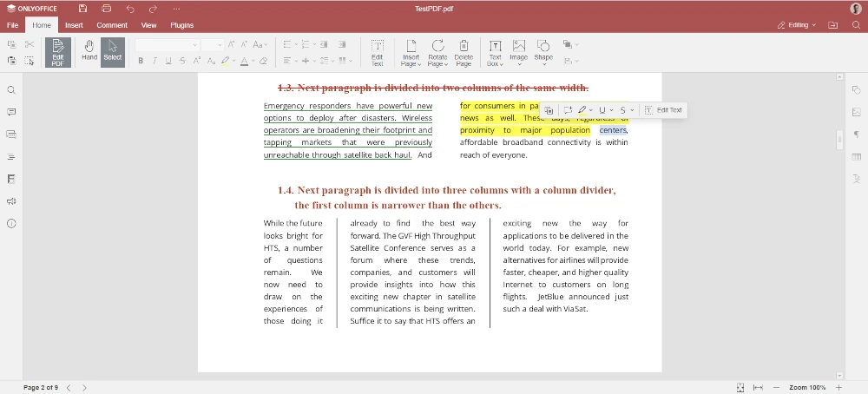Switch to the View tab
The width and height of the screenshot is (868, 394).
pos(148,25)
